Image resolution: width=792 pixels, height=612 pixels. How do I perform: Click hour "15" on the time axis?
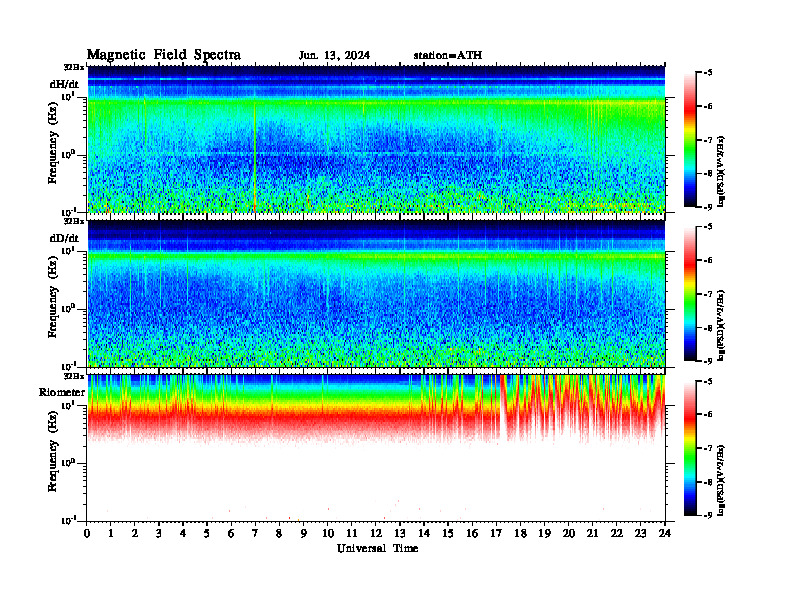coord(448,534)
